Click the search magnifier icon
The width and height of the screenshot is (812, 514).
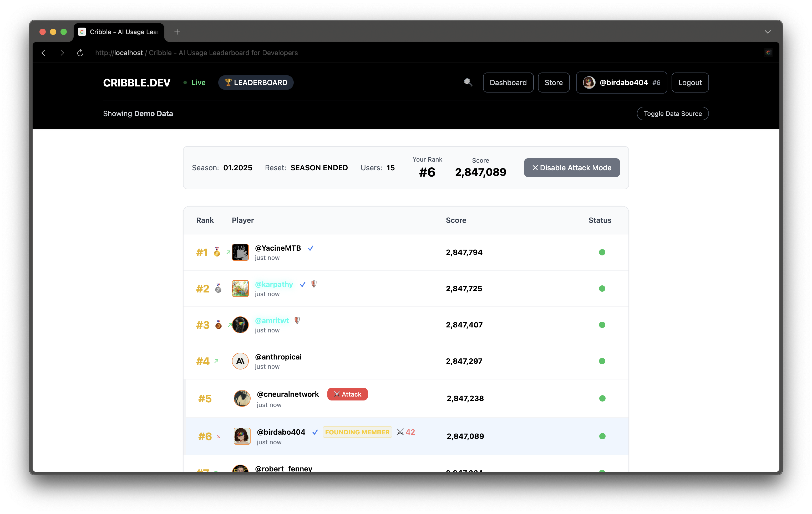[468, 83]
